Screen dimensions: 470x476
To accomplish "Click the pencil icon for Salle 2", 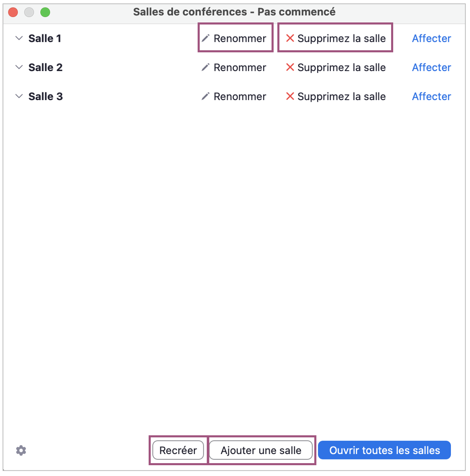I will pos(205,68).
